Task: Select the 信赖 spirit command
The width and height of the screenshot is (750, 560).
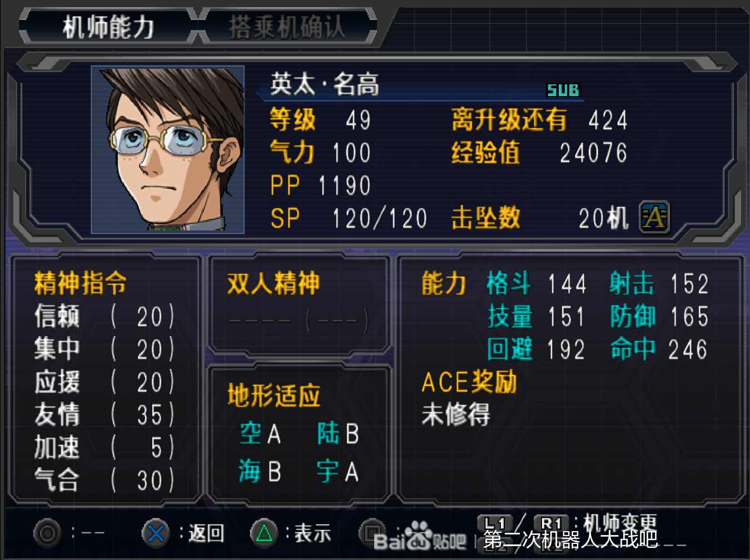Action: (x=105, y=316)
